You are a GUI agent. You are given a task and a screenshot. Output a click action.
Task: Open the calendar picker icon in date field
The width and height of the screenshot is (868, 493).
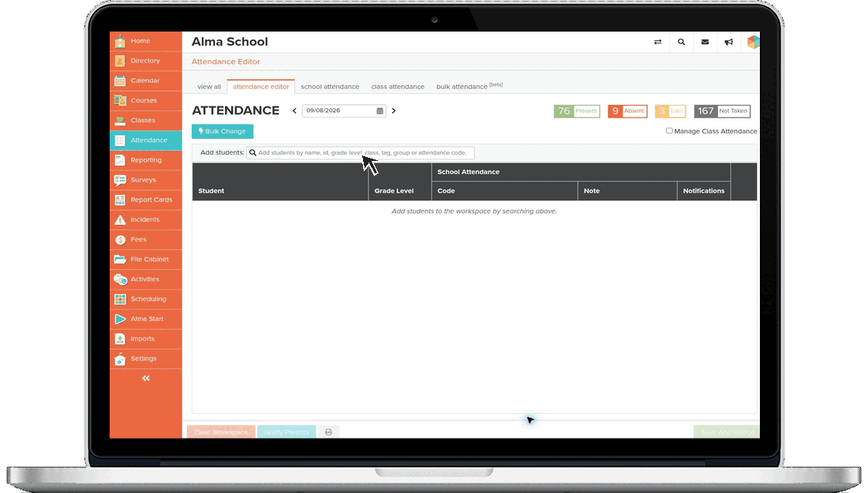point(380,111)
